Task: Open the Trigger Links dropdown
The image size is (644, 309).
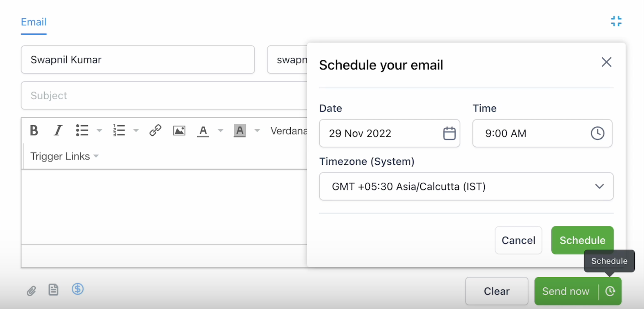Action: pyautogui.click(x=64, y=156)
